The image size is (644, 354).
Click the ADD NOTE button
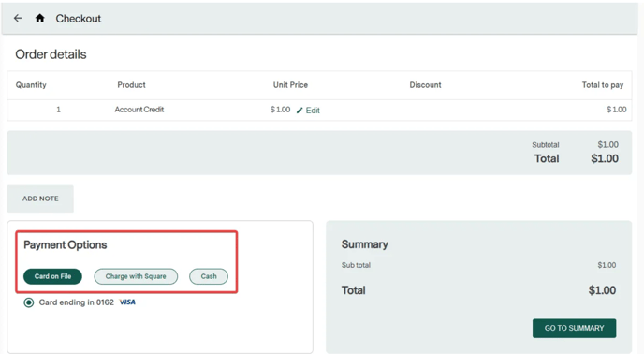coord(40,199)
